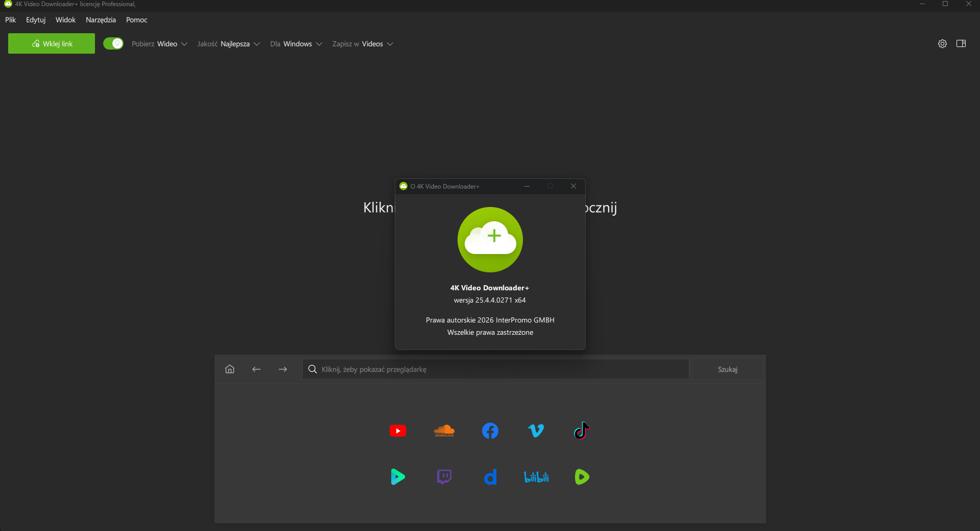Open the Dailymotion shortcut icon

[x=490, y=477]
